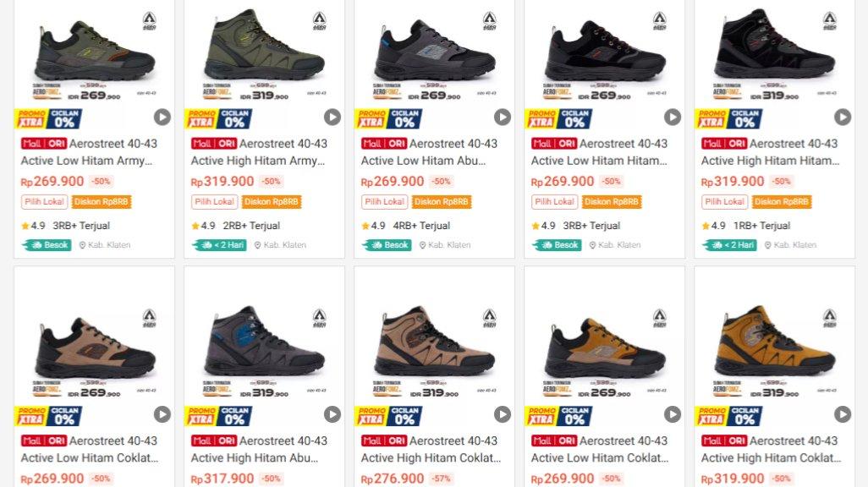The width and height of the screenshot is (868, 487).
Task: Play video on the Rp276.900 shoe listing
Action: click(x=503, y=414)
